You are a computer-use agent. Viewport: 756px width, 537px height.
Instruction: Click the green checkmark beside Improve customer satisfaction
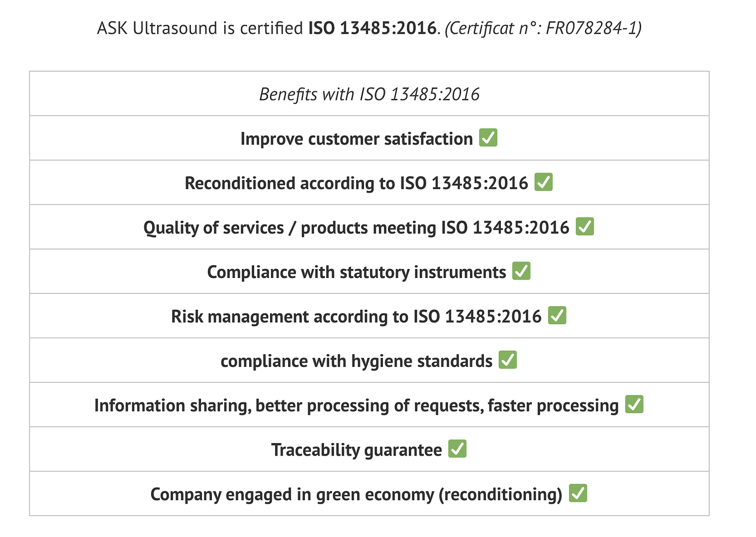point(488,138)
